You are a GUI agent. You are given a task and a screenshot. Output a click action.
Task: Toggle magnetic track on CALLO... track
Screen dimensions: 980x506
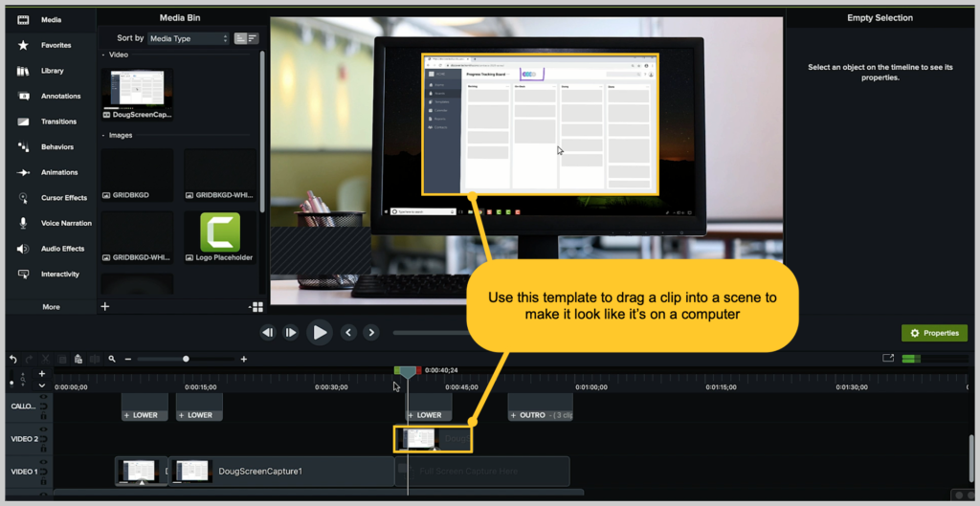coord(44,407)
